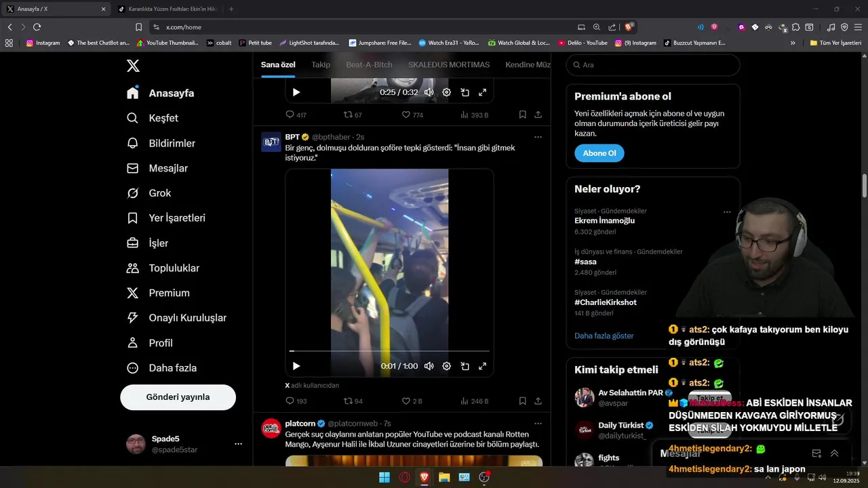Open Ekrem İmamoğlu trend

pyautogui.click(x=605, y=221)
